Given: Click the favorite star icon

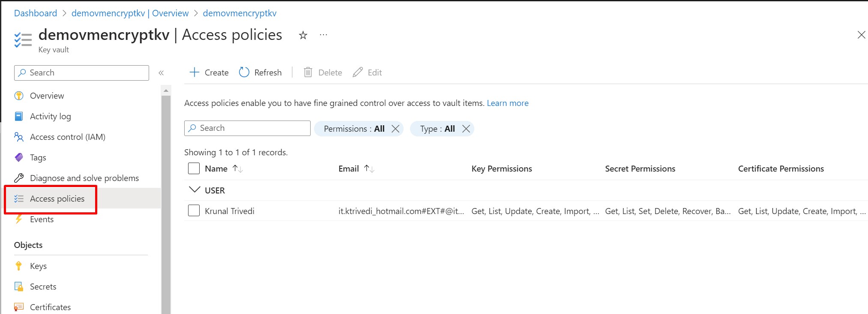Looking at the screenshot, I should (x=303, y=35).
